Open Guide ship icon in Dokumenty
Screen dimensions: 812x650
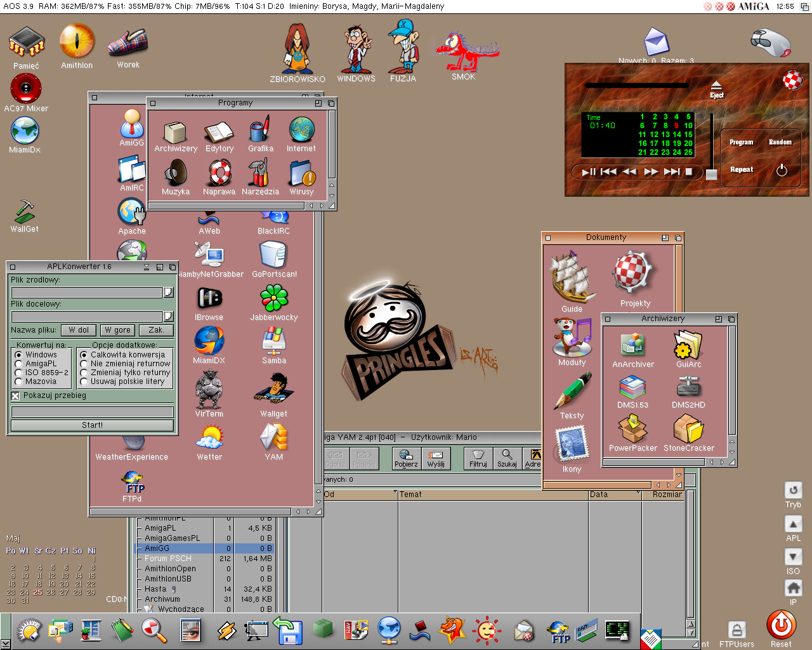[572, 277]
